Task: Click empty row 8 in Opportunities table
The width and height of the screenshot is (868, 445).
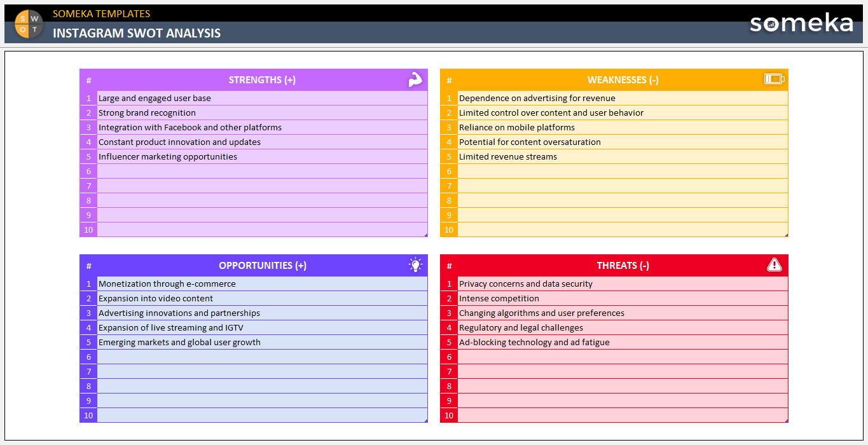Action: pyautogui.click(x=262, y=387)
